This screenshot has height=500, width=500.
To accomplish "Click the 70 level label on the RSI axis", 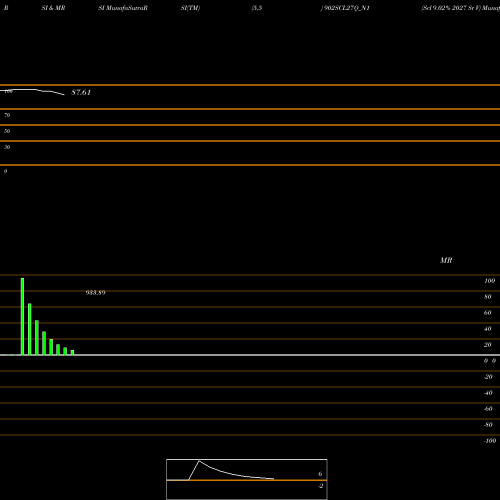I will [7, 115].
